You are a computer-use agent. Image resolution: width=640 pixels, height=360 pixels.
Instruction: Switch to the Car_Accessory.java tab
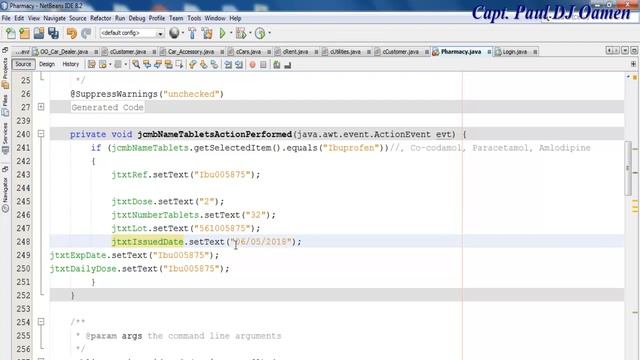pos(191,52)
